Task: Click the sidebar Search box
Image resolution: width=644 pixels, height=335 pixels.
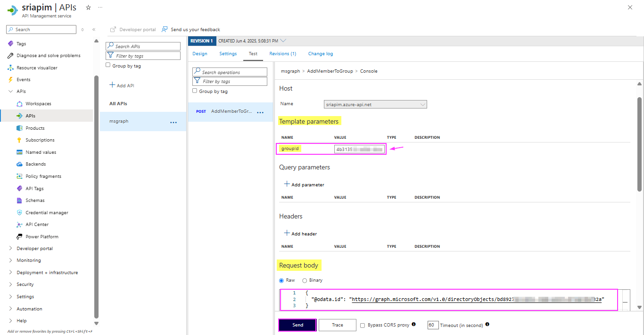Action: coord(41,29)
